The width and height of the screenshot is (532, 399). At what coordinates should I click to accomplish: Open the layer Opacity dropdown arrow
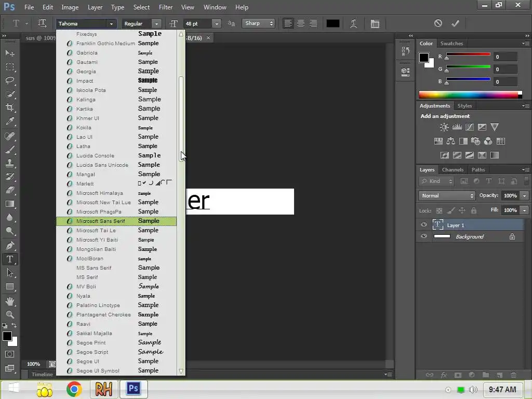tap(525, 196)
